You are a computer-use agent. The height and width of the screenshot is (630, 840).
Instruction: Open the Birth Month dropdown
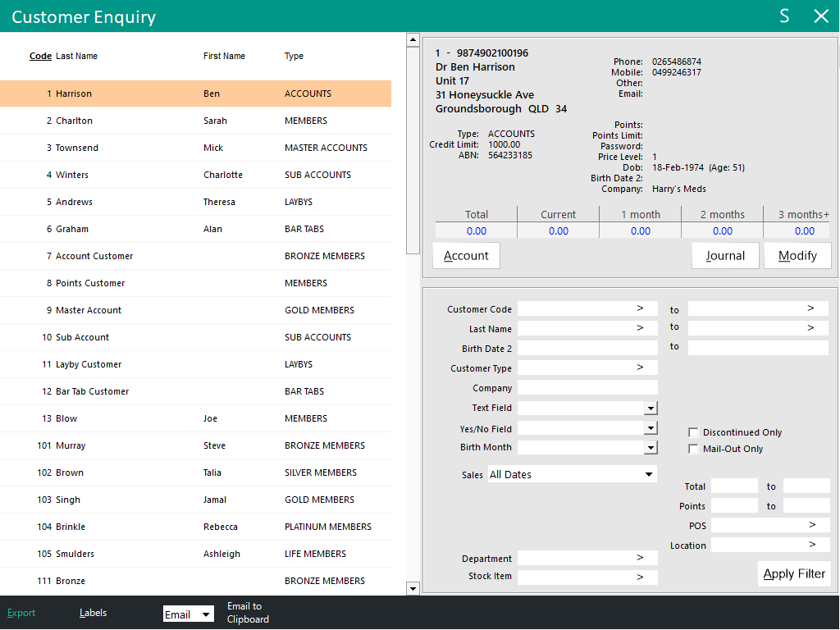tap(651, 448)
